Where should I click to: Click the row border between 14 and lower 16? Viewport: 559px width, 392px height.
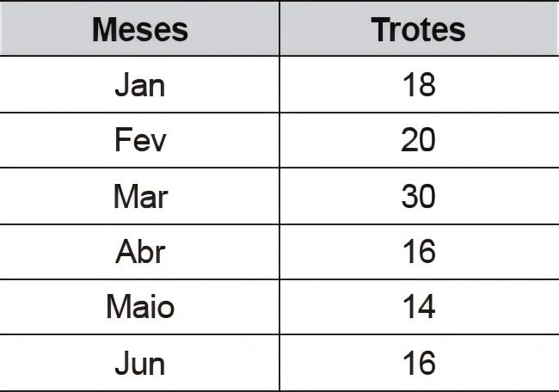[x=418, y=335]
